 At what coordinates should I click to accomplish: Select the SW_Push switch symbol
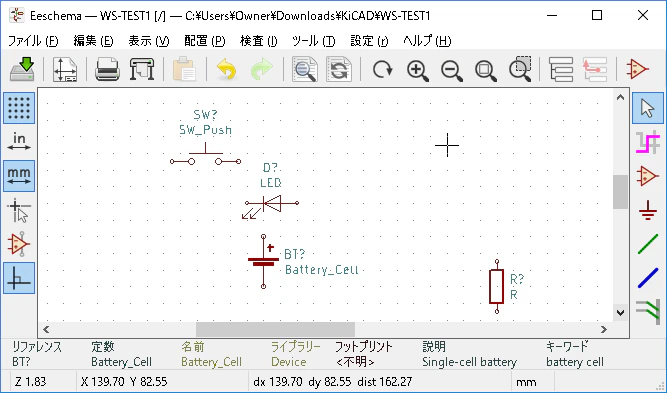coord(205,155)
